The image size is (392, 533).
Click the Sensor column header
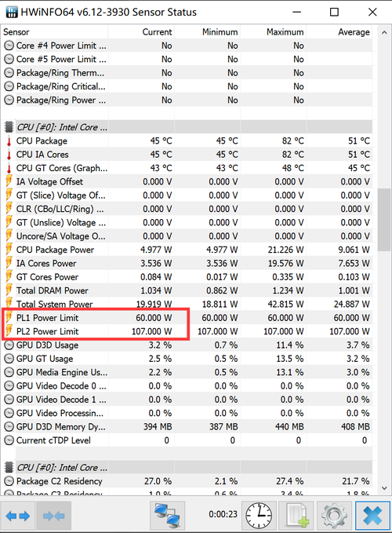[54, 32]
